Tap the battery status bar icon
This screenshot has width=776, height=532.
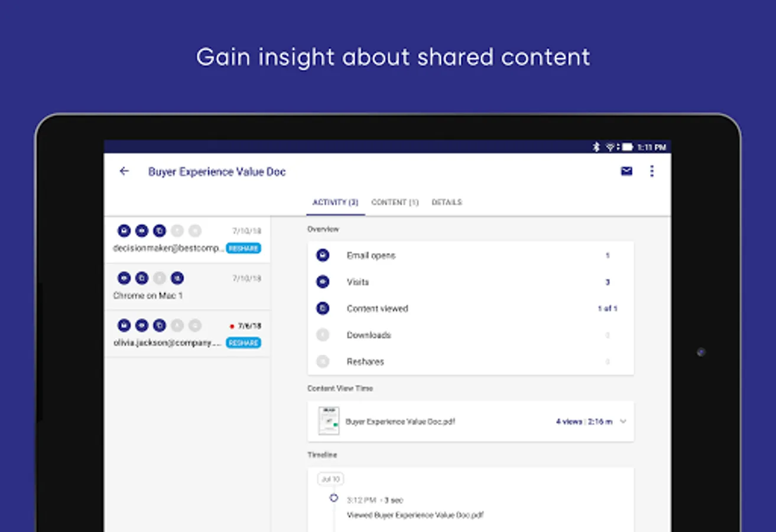(627, 147)
